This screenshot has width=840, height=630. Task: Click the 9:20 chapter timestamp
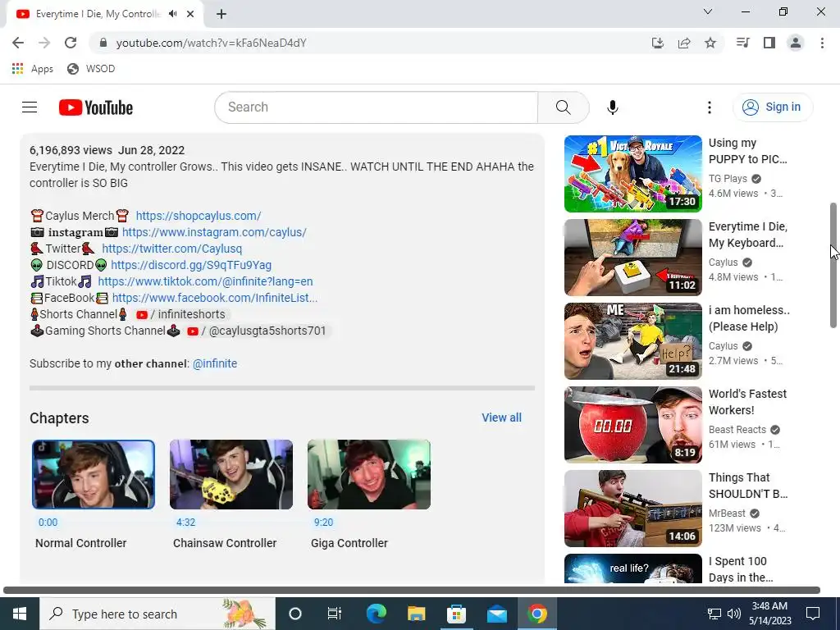click(x=323, y=523)
